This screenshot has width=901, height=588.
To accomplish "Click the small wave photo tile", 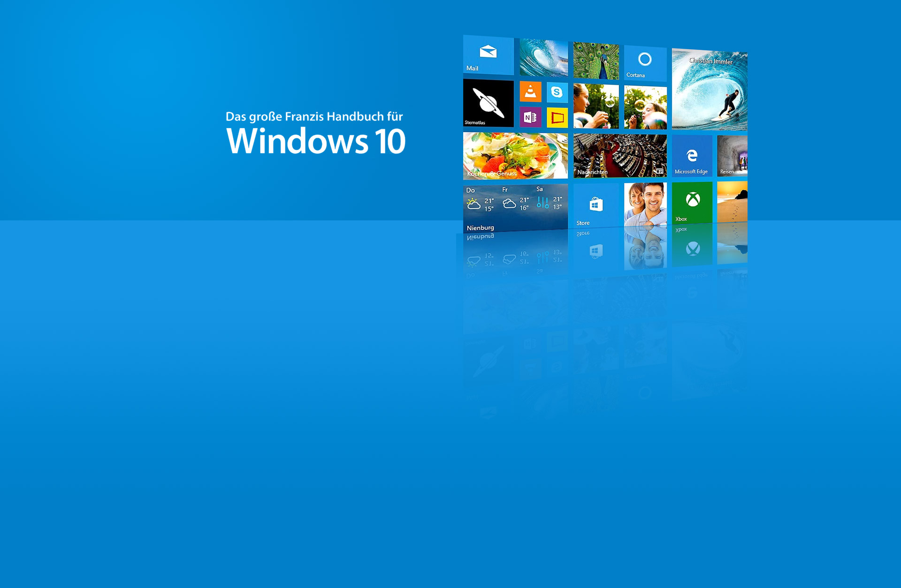I will pyautogui.click(x=543, y=58).
